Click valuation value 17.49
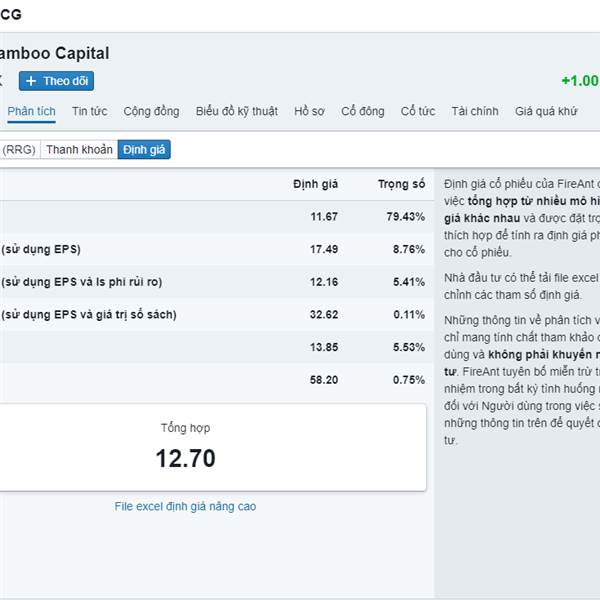Image resolution: width=600 pixels, height=600 pixels. click(324, 249)
